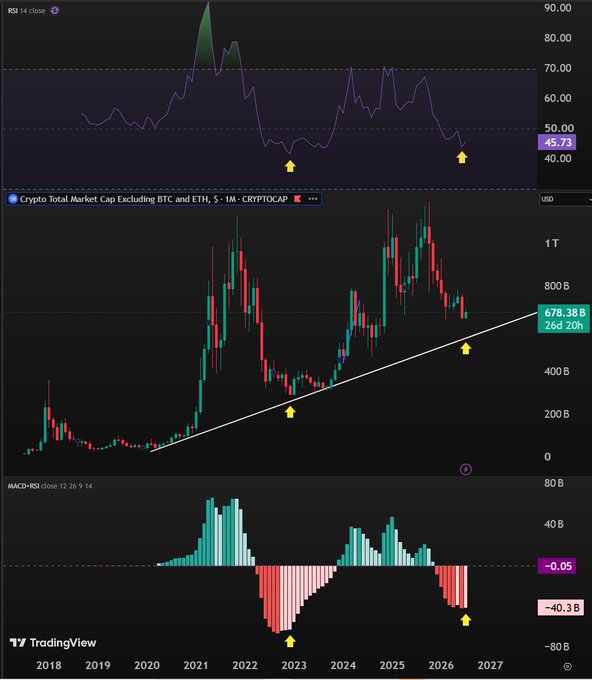Click the blue symbol logo in chart legend
The width and height of the screenshot is (592, 680).
pos(13,199)
